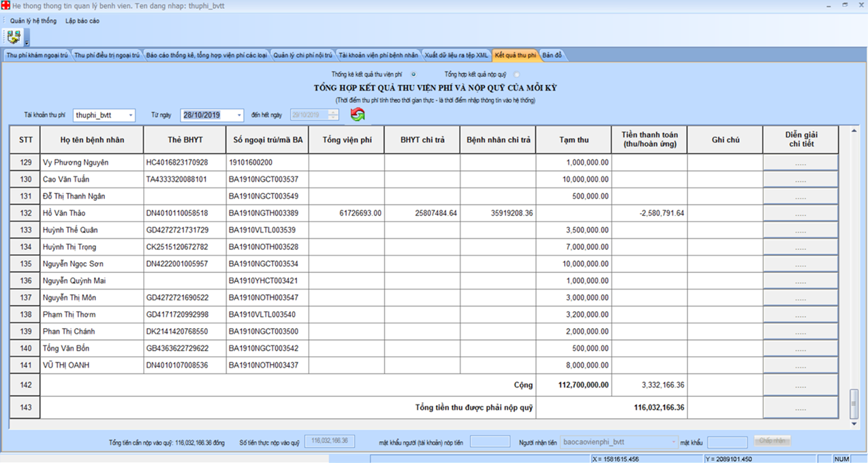
Task: Click the 'Họ tên bệnh nhân' column header
Action: (92, 140)
